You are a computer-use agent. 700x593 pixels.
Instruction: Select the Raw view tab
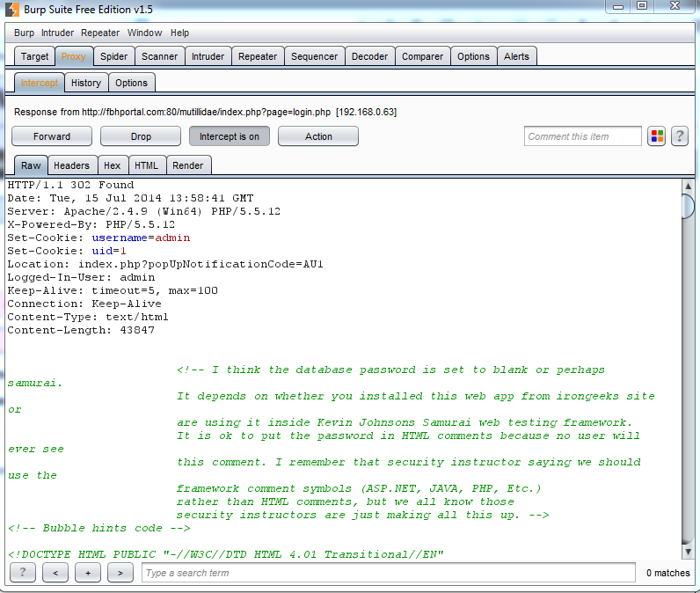pyautogui.click(x=31, y=165)
